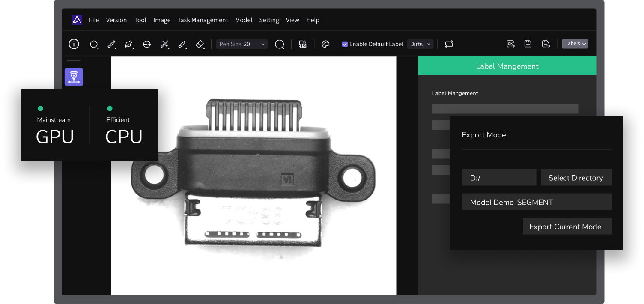The image size is (644, 304).
Task: Click the OK and next icon
Action: click(510, 44)
